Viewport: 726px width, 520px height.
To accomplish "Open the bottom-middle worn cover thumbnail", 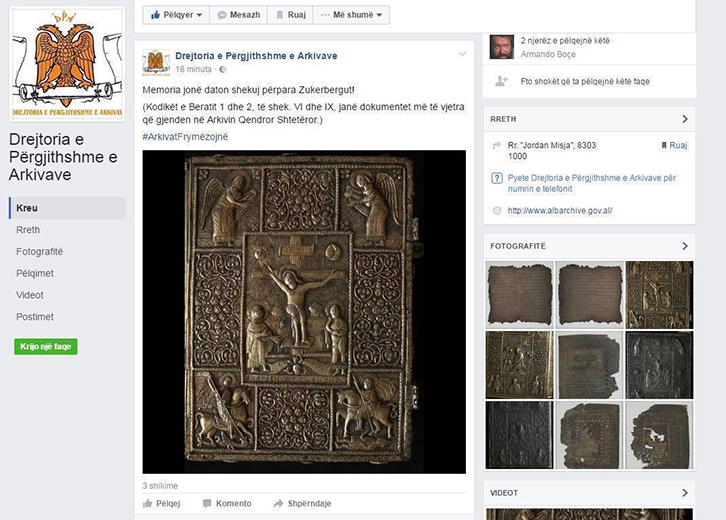I will click(589, 435).
